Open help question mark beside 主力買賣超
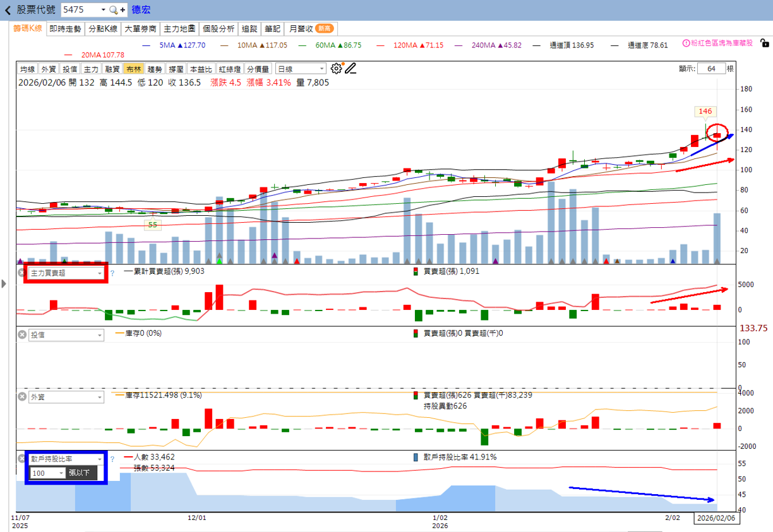 pos(112,273)
